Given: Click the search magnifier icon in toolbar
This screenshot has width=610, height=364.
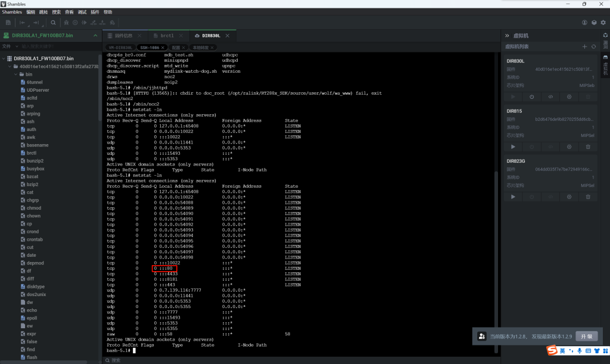Looking at the screenshot, I should (x=53, y=23).
